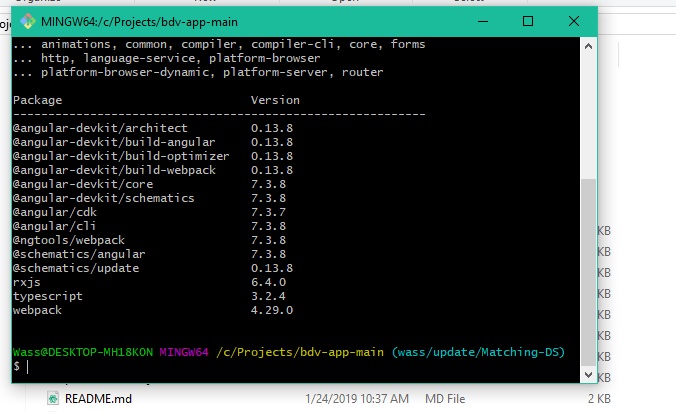
Task: Click the platform-browser-dynamic, platform-server, router line
Action: (198, 72)
